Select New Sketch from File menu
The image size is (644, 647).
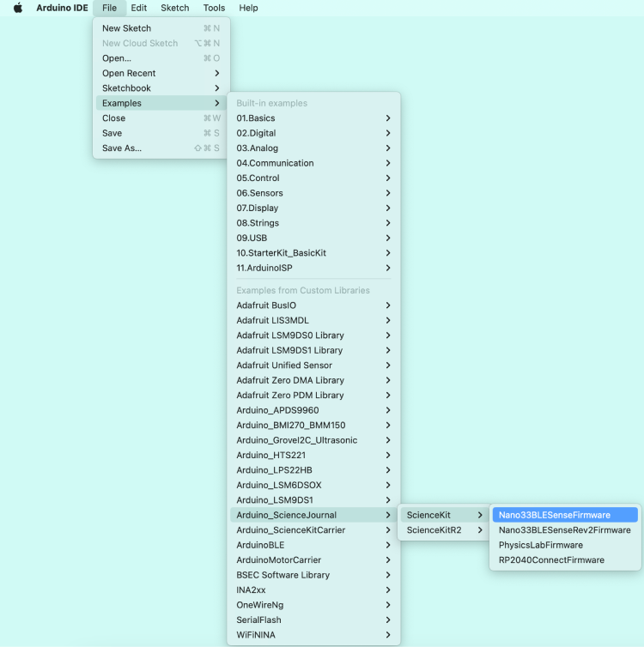click(x=126, y=28)
